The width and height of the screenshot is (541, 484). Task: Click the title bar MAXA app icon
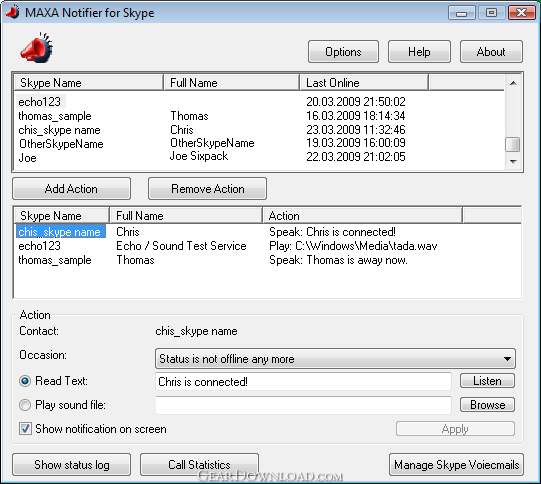coord(13,12)
